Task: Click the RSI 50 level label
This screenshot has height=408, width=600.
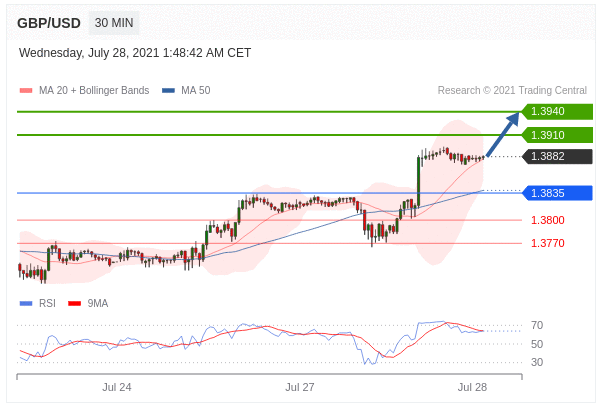Action: [537, 344]
